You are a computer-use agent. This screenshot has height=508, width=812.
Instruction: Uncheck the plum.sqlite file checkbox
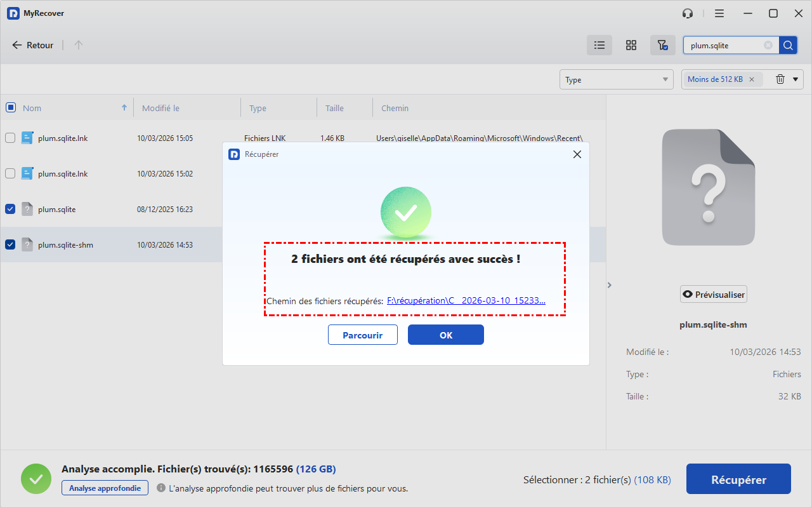10,209
